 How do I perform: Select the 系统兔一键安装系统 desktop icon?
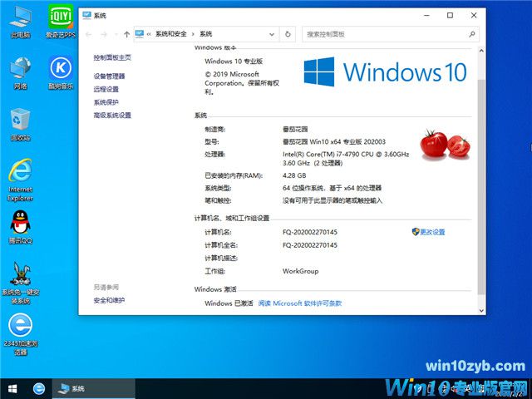20,283
